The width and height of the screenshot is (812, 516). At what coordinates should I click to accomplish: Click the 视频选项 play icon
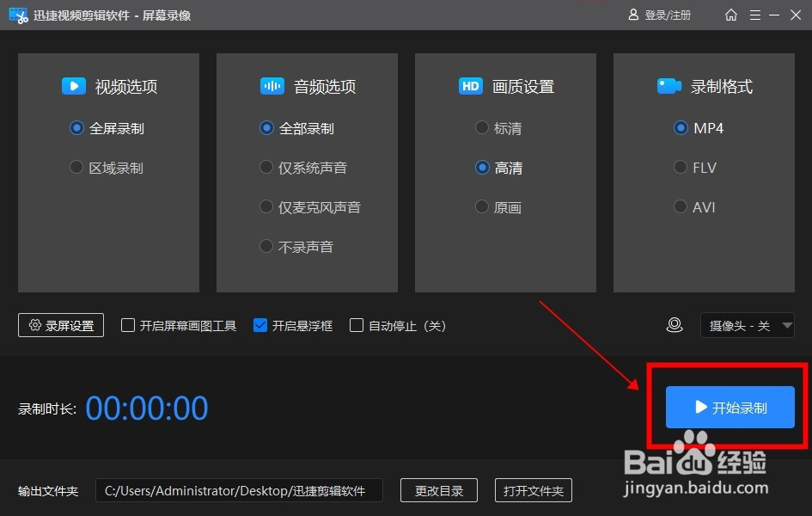[74, 86]
